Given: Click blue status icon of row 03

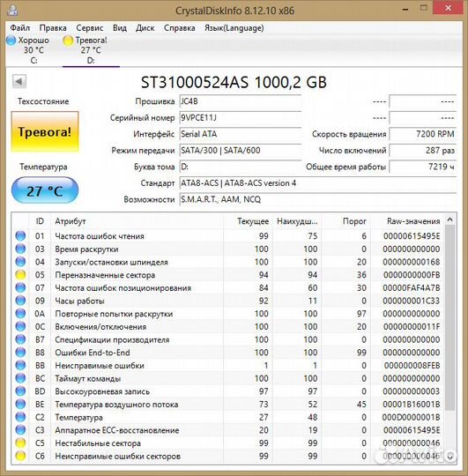Looking at the screenshot, I should tap(20, 249).
